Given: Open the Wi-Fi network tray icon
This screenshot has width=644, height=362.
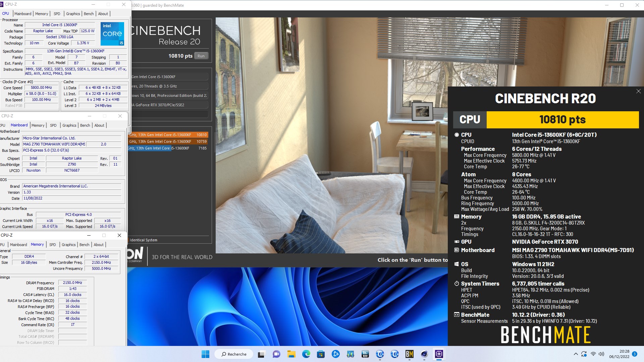Looking at the screenshot, I should (593, 354).
